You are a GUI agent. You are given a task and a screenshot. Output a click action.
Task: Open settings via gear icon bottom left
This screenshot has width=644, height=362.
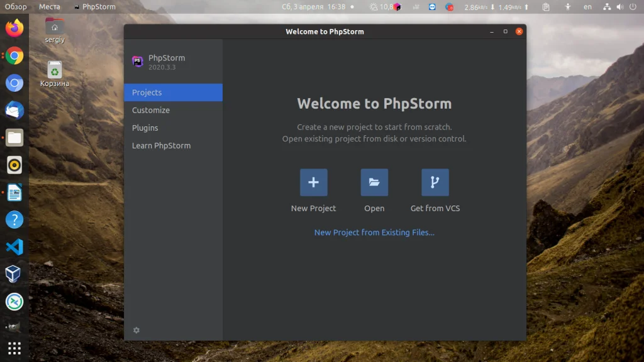pos(136,330)
